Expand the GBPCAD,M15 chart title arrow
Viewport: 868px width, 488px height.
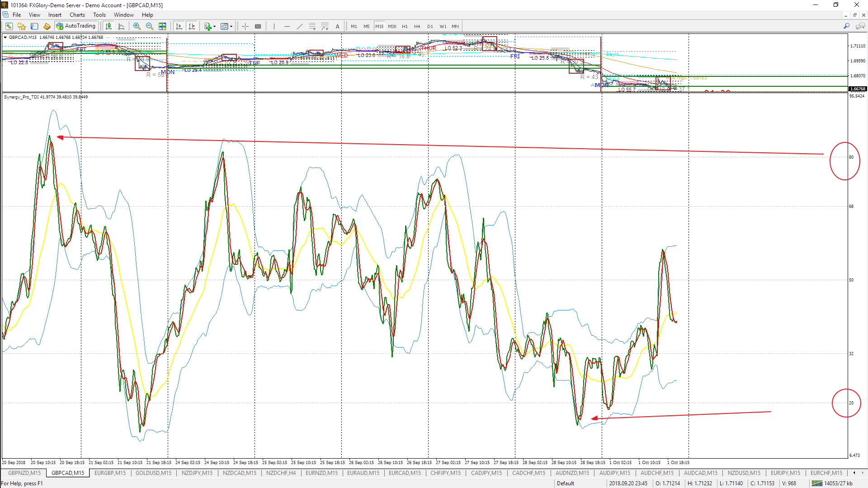(x=5, y=38)
